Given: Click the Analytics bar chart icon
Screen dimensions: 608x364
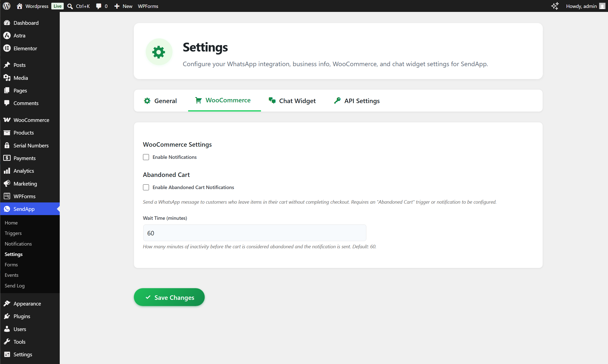Looking at the screenshot, I should 7,171.
